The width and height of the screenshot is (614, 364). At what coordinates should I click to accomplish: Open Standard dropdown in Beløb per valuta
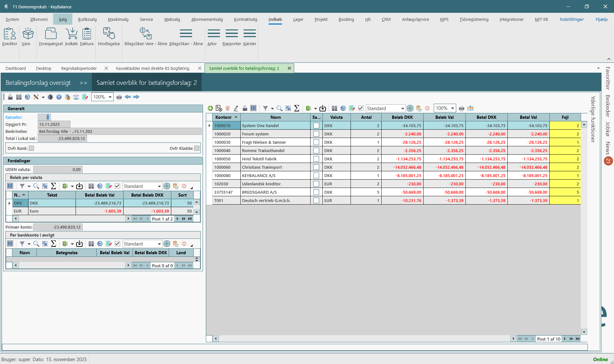click(159, 186)
